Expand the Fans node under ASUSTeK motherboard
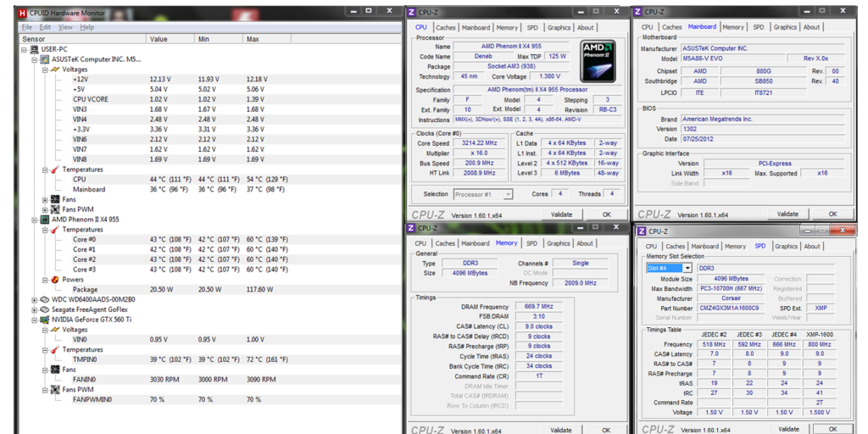The height and width of the screenshot is (434, 868). [45, 199]
